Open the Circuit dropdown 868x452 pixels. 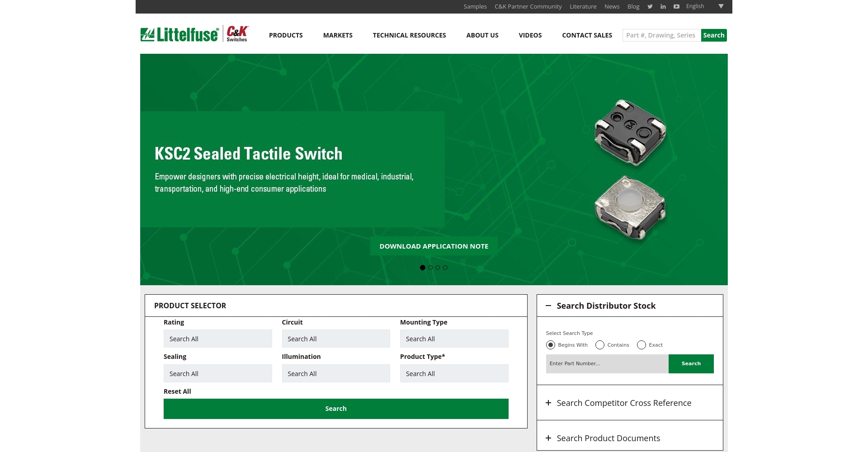coord(336,339)
